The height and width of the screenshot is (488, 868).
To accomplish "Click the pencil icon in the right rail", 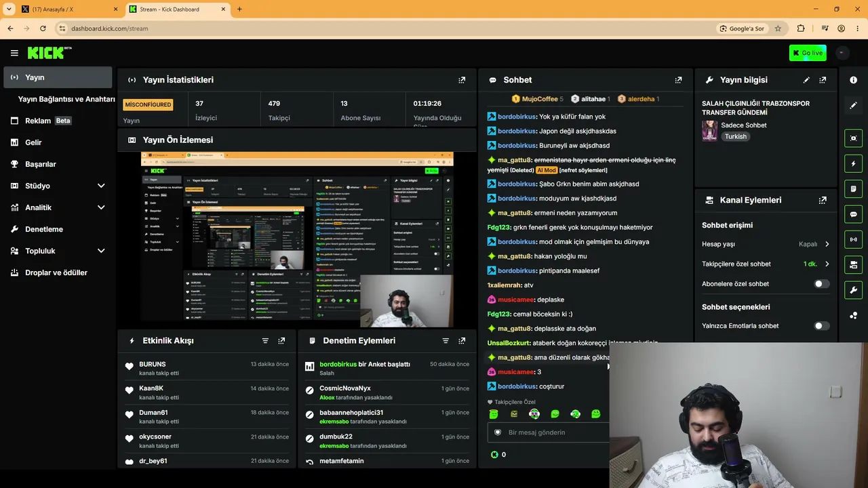I will point(853,106).
